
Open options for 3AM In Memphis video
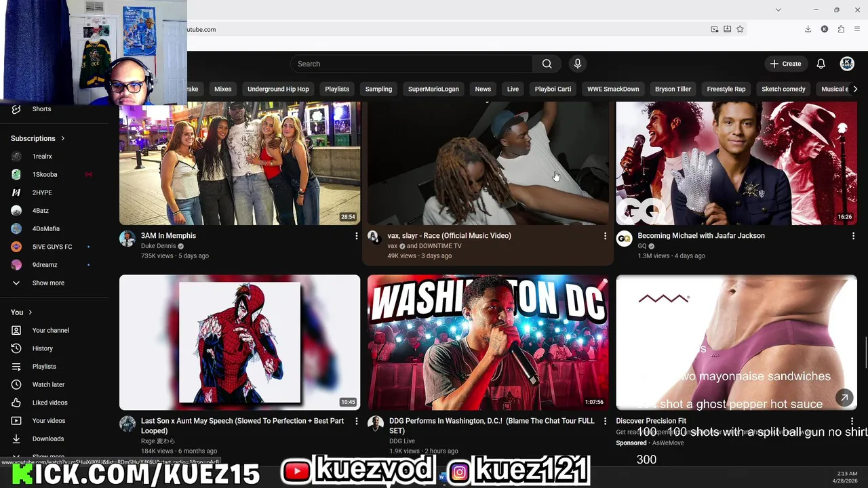[356, 236]
